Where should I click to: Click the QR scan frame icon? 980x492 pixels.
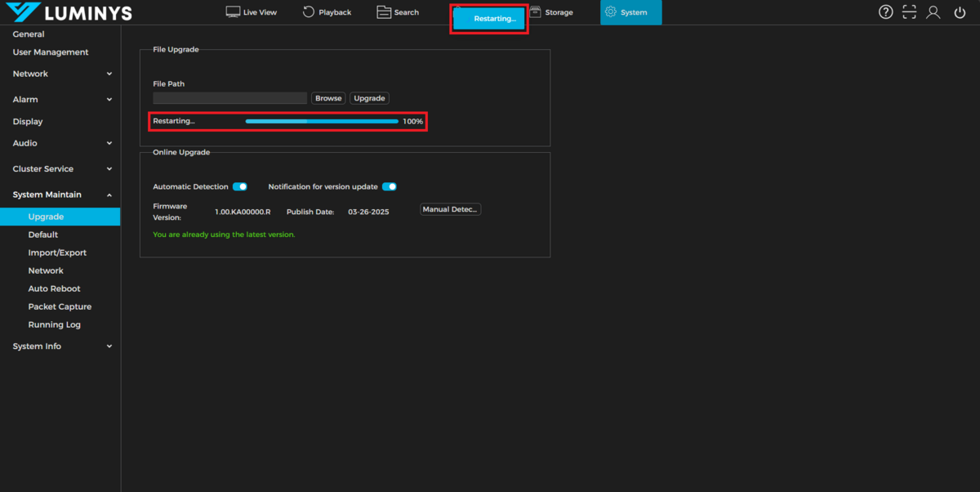point(909,12)
